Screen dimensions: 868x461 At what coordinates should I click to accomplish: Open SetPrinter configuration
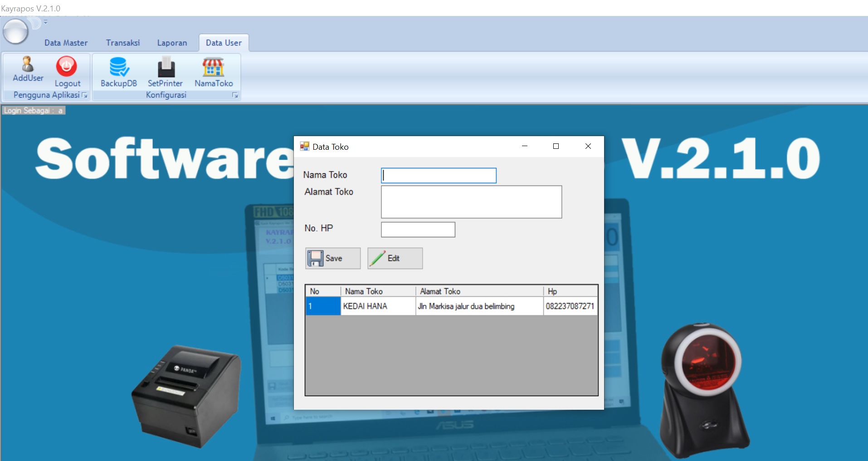click(165, 72)
